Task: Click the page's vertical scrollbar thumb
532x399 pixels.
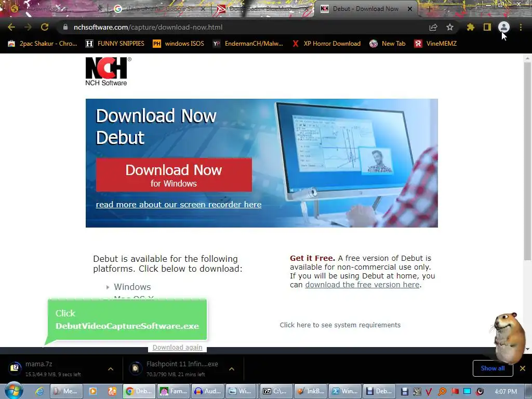Action: coord(527,161)
